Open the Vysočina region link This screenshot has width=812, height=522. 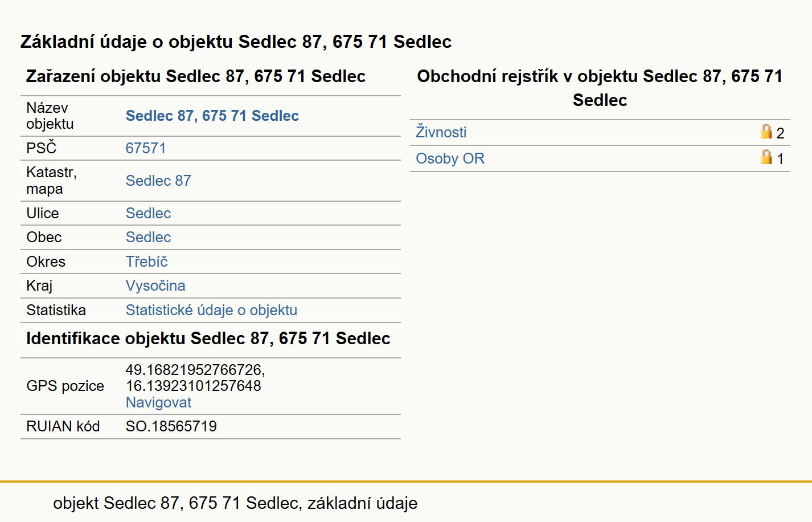click(x=155, y=286)
